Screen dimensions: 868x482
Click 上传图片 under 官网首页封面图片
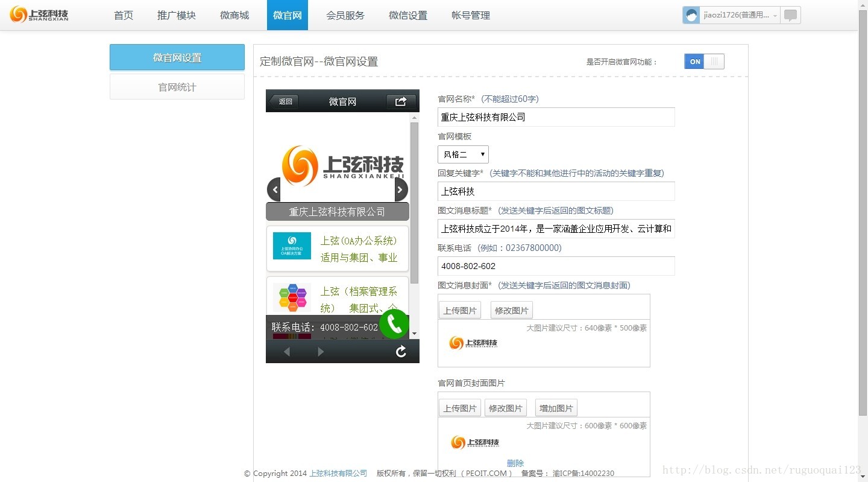point(460,408)
